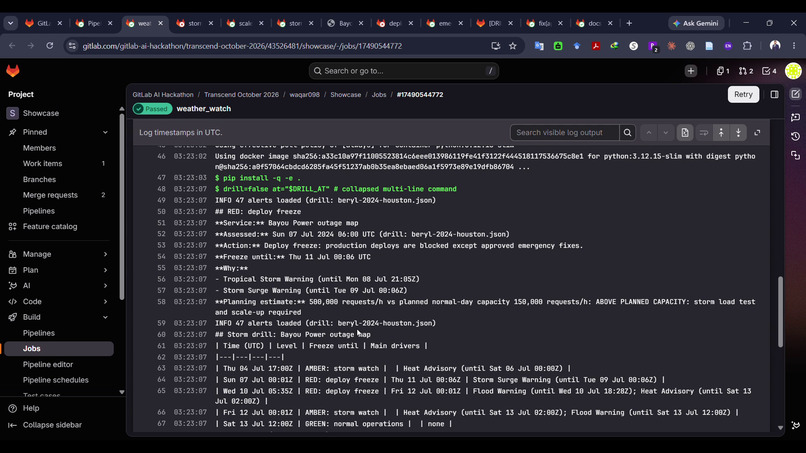Screen dimensions: 806x453
Task: Click Jobs breadcrumb link
Action: click(379, 95)
